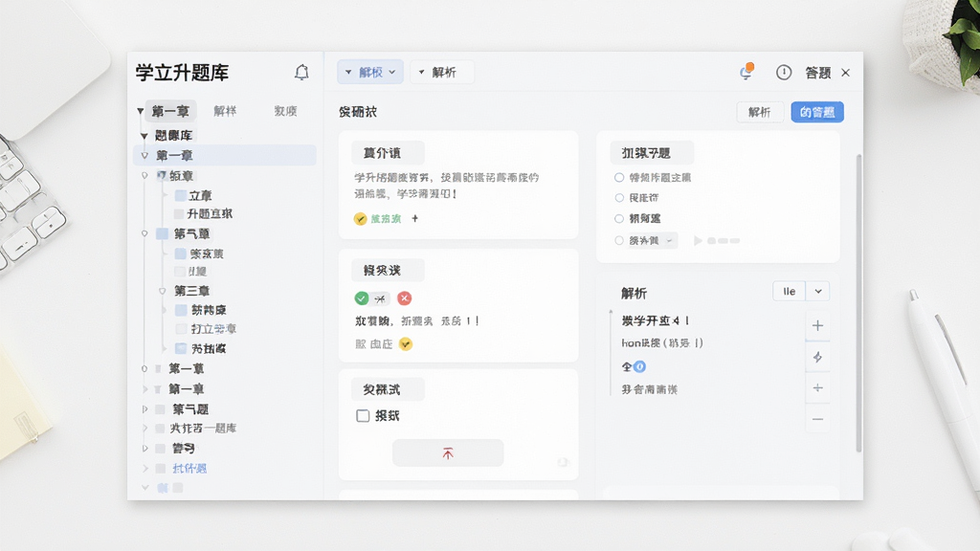Viewport: 980px width, 551px height.
Task: Toggle the expander on the highlighted 第一章 row
Action: [145, 156]
